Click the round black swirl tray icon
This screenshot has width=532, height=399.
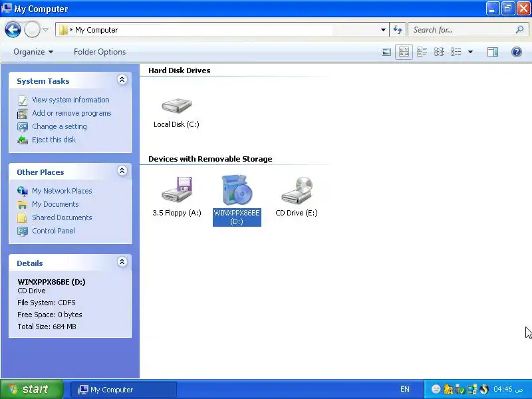pyautogui.click(x=484, y=389)
